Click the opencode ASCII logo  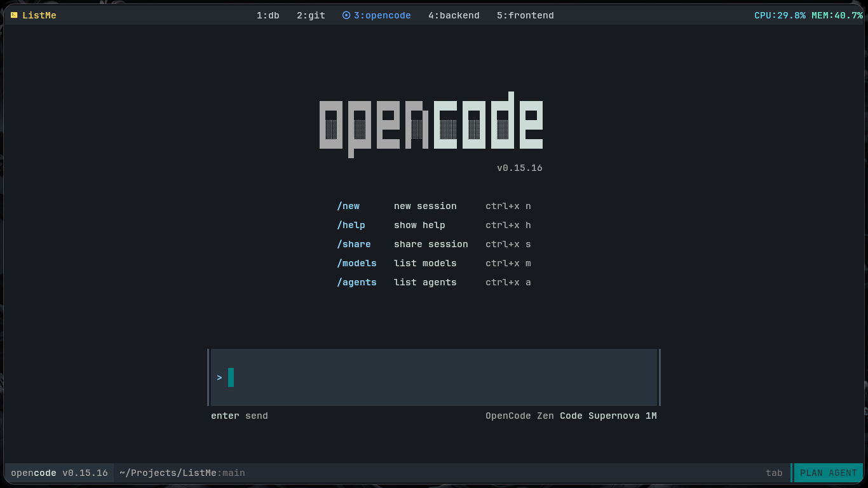tap(431, 125)
